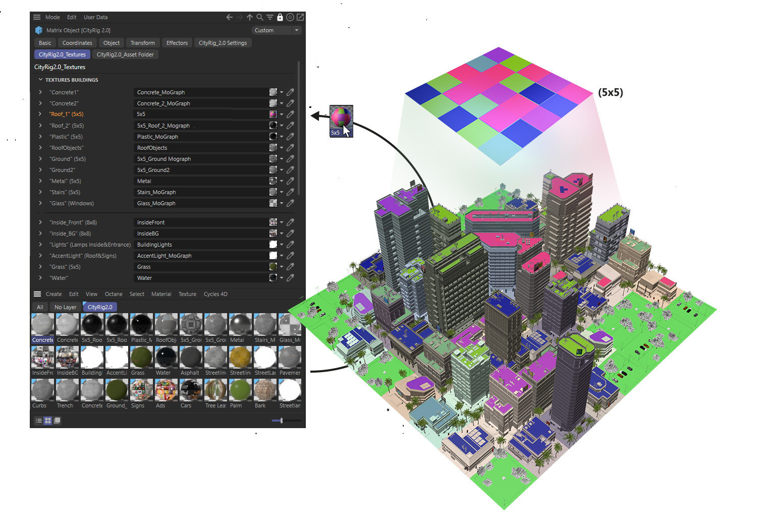Open the Effectors tab

pos(177,43)
